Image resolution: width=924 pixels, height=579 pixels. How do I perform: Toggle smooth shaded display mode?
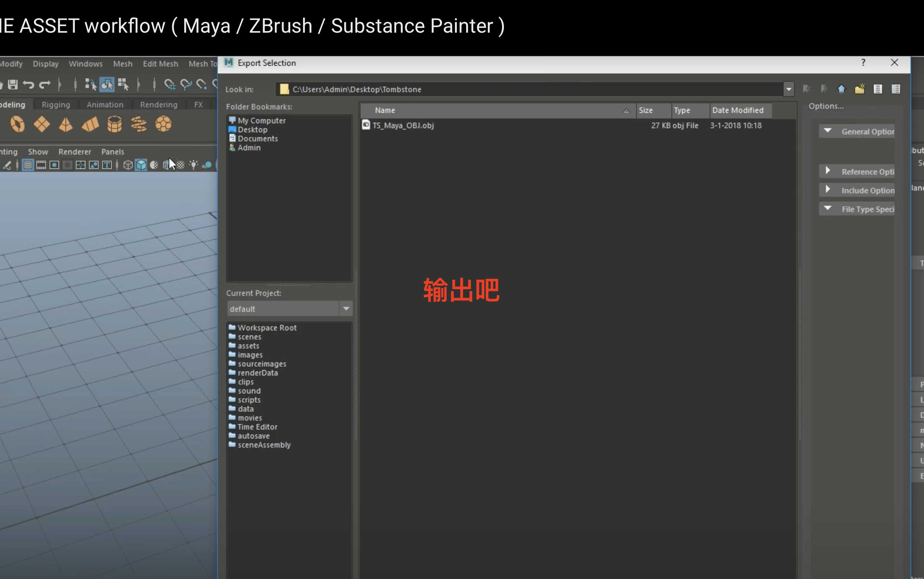point(141,165)
